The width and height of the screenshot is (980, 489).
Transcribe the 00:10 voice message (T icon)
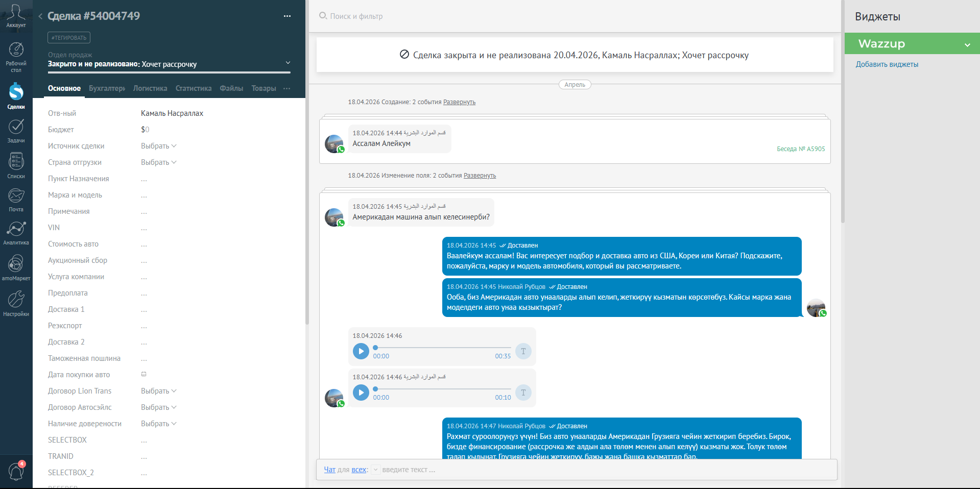[523, 393]
